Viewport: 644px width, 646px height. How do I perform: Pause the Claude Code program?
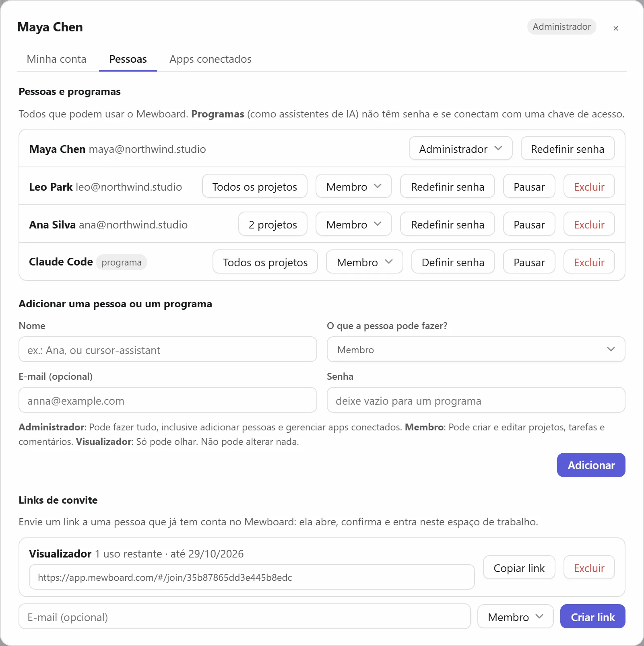[529, 262]
